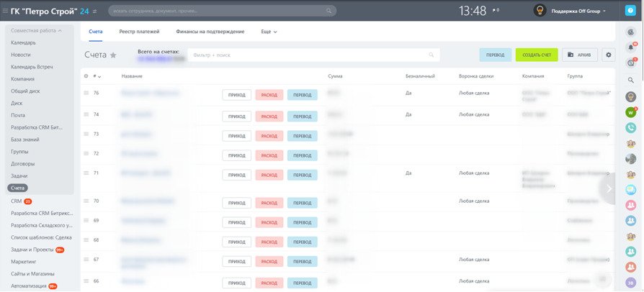Click the column settings gear in table header

point(86,76)
